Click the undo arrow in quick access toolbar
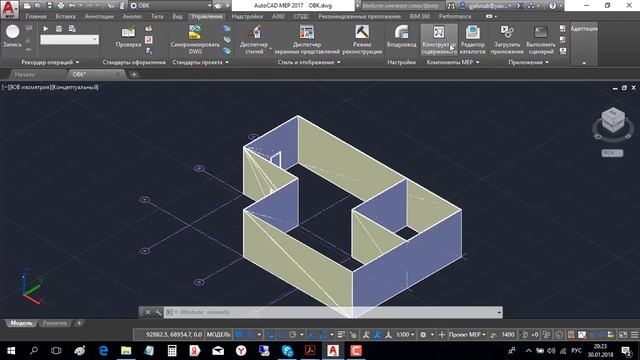 tap(72, 6)
